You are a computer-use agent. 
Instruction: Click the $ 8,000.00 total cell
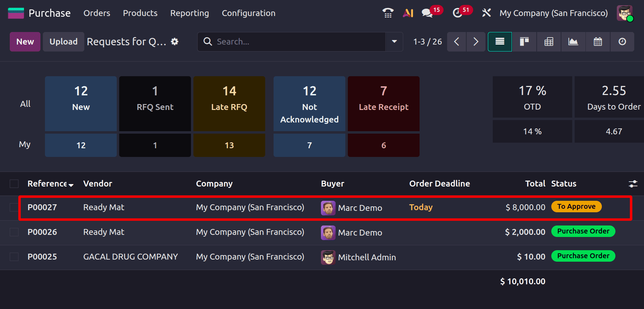coord(525,207)
